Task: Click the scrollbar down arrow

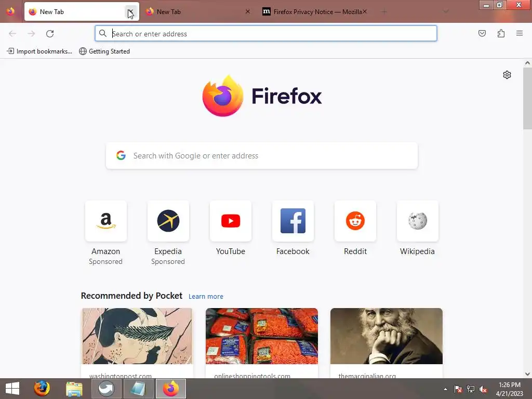Action: coord(527,374)
